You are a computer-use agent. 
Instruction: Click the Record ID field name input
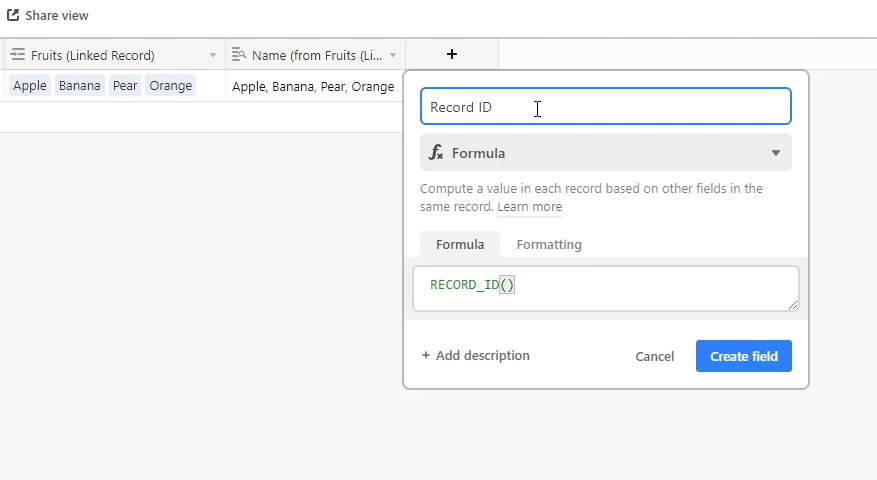[606, 106]
